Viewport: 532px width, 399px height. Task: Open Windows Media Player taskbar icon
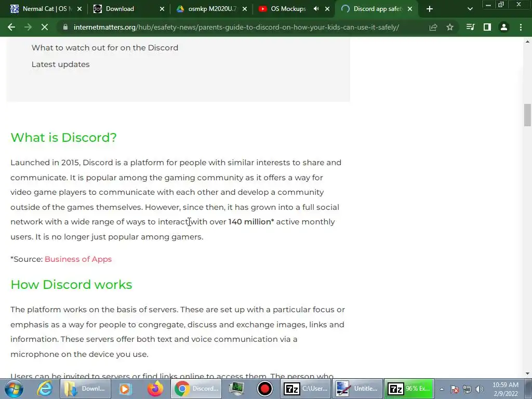[125, 389]
